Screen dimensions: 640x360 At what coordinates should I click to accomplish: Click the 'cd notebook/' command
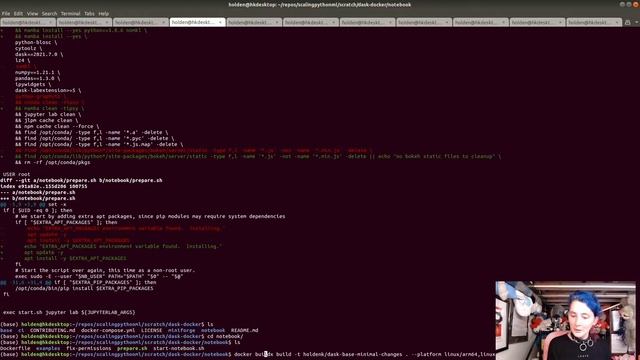225,336
